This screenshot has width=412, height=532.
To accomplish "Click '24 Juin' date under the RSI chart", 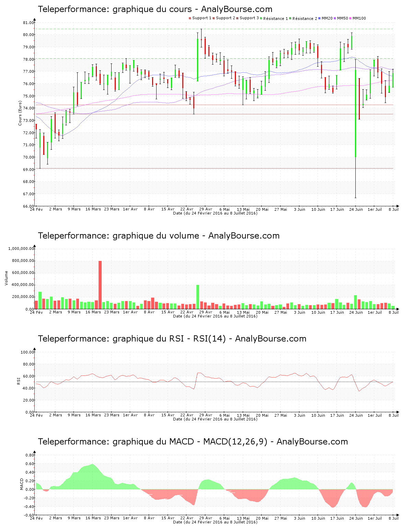I will [x=356, y=415].
